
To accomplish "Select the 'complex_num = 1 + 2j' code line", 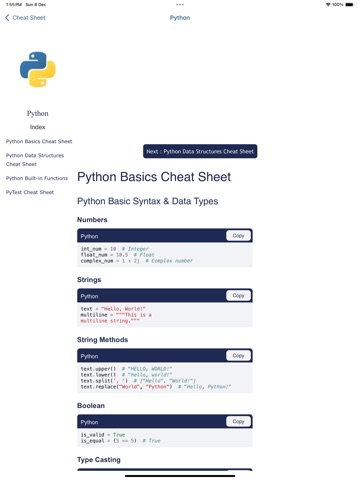I will tap(137, 261).
